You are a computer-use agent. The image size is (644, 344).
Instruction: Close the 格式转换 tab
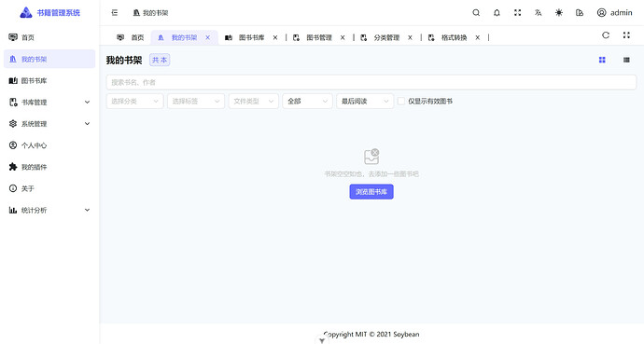[478, 37]
